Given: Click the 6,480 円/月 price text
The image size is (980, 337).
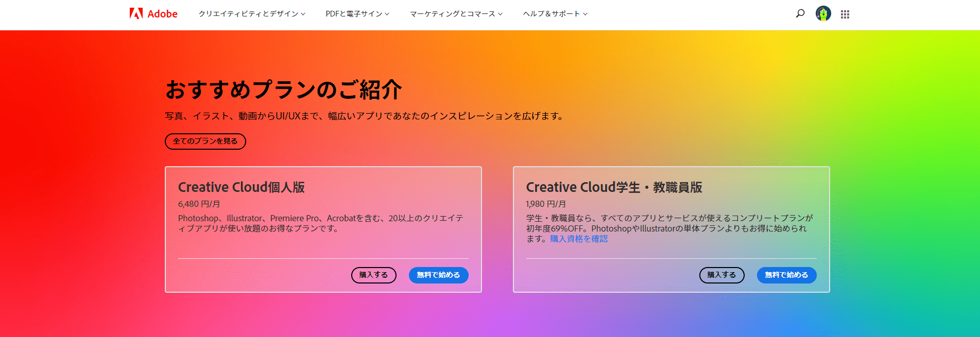Looking at the screenshot, I should click(x=199, y=204).
